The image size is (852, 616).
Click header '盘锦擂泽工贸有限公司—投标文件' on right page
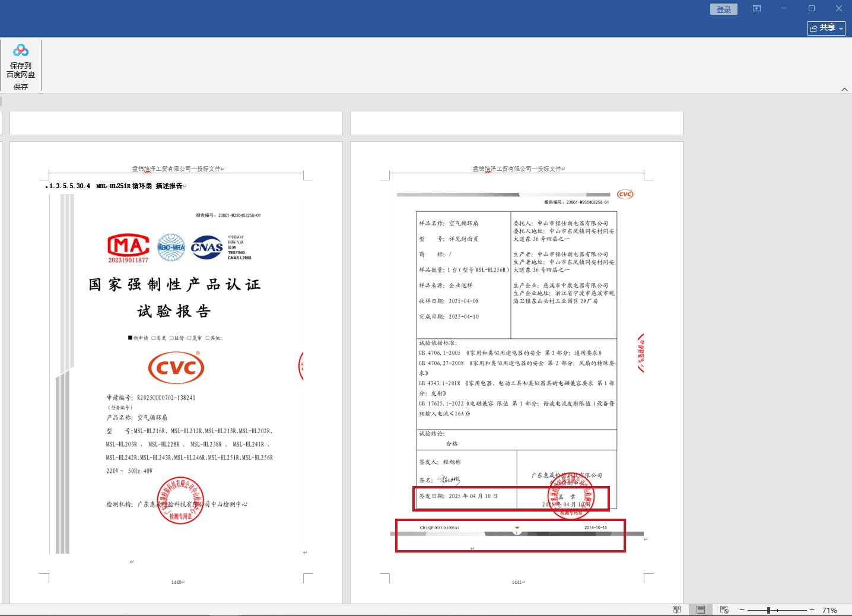(517, 169)
